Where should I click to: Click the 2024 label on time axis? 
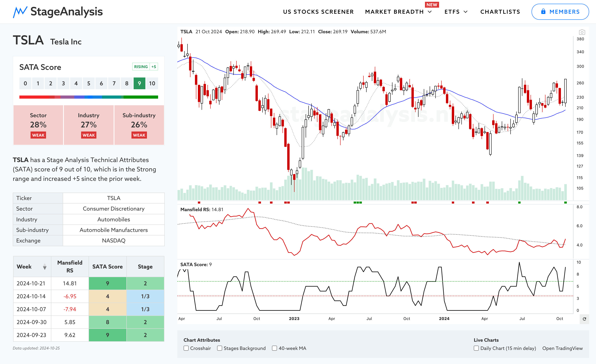click(x=444, y=319)
